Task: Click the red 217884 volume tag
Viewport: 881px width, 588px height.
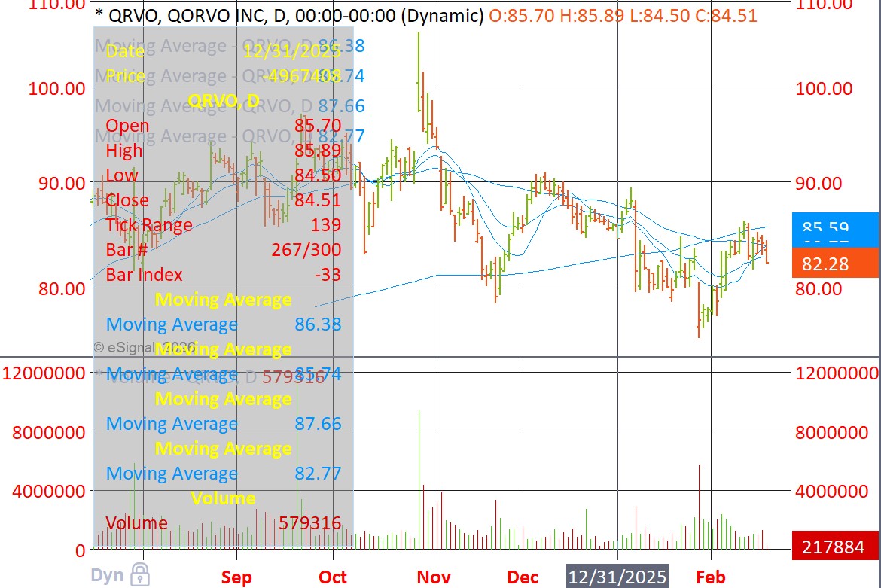Action: click(x=836, y=547)
